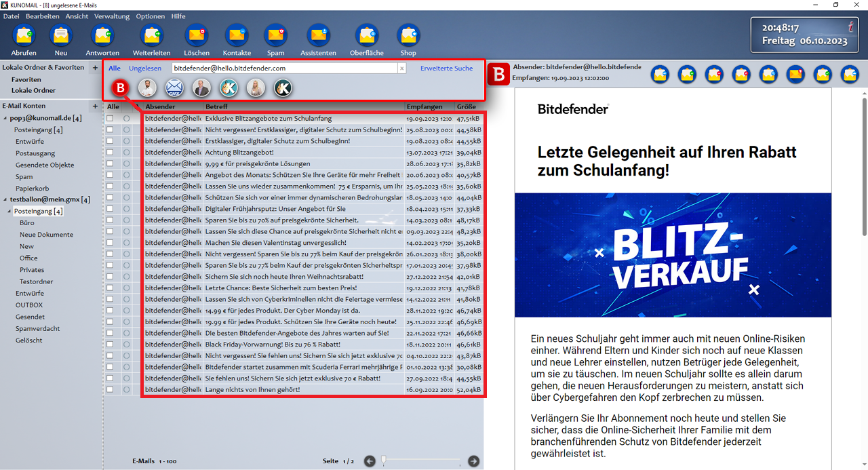Tick checkbox for 'Exklusive Blitzangebote zum Schulanfang'
The image size is (868, 470).
click(x=110, y=119)
